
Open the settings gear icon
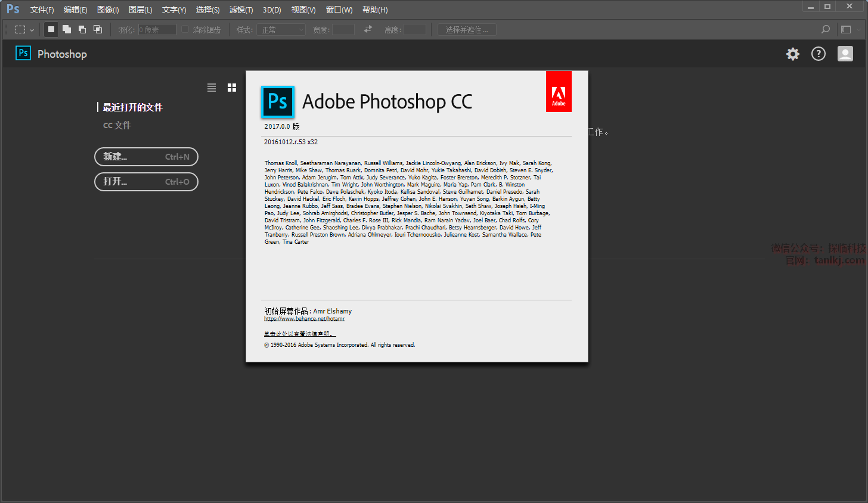(792, 54)
